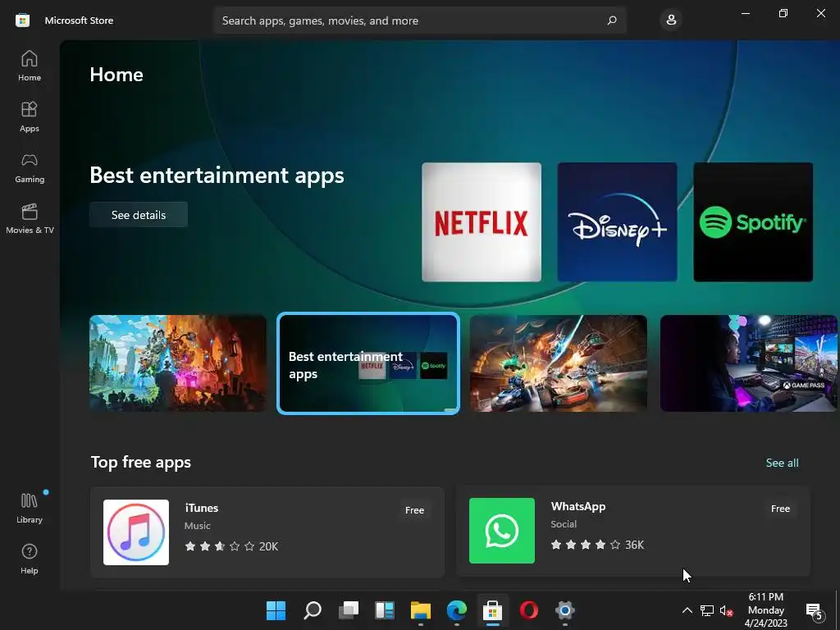Image resolution: width=840 pixels, height=630 pixels.
Task: Launch Microsoft Edge from taskbar
Action: pos(456,610)
